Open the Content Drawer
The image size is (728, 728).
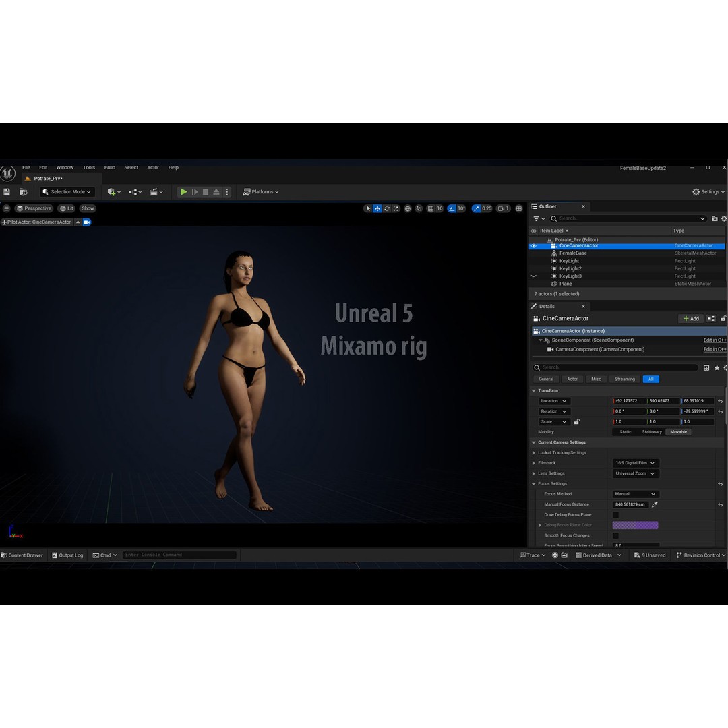pos(22,555)
